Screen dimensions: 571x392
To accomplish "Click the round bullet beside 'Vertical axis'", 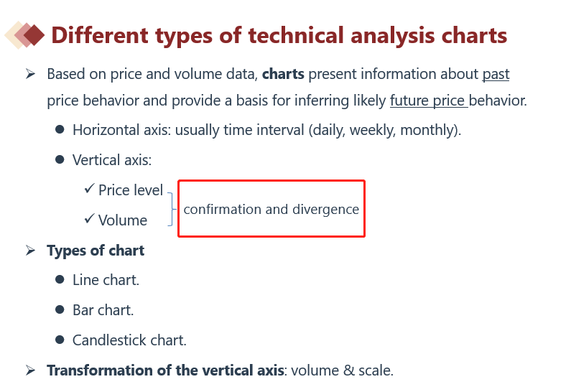I will (x=60, y=159).
